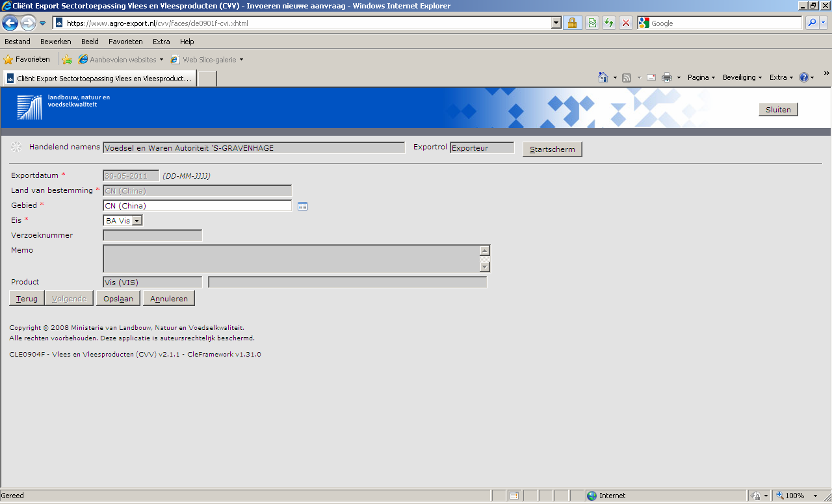
Task: Open Aanbevolen websites dropdown
Action: point(121,59)
